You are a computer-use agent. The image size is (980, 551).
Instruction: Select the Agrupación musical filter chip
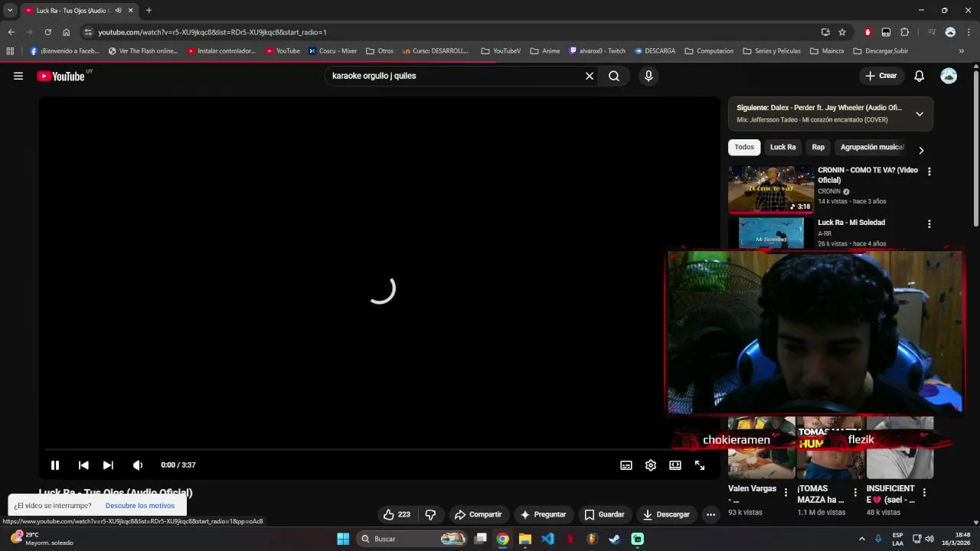[871, 147]
